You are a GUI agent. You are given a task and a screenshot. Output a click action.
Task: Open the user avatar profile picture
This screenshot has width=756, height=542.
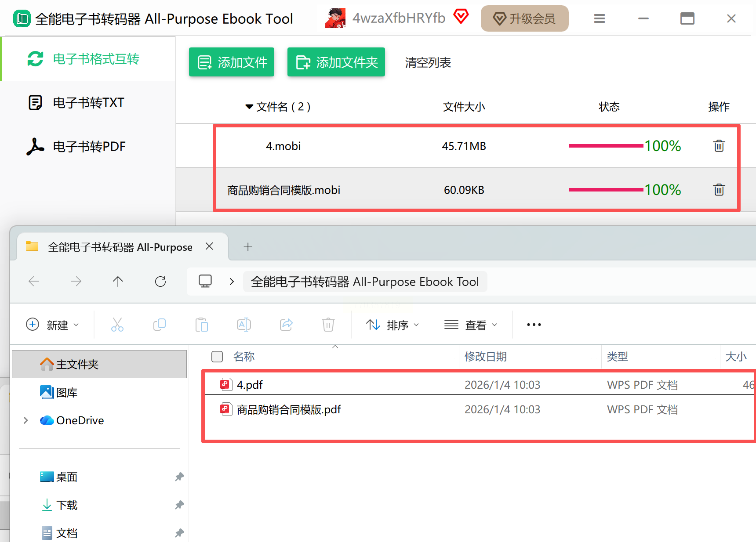[335, 18]
